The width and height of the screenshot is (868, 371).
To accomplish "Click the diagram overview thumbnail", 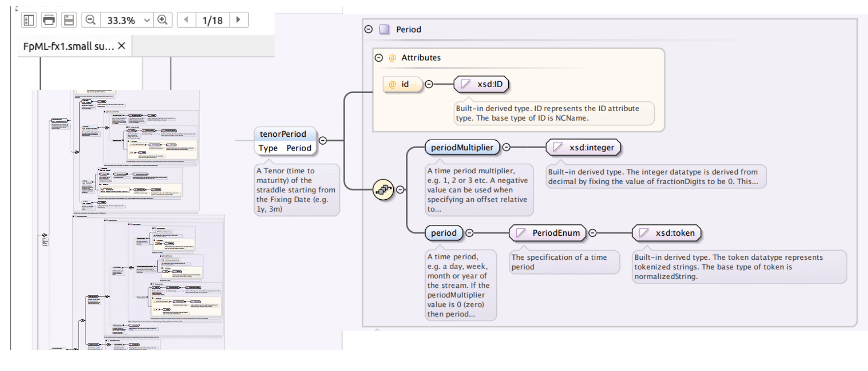I will coord(129,220).
